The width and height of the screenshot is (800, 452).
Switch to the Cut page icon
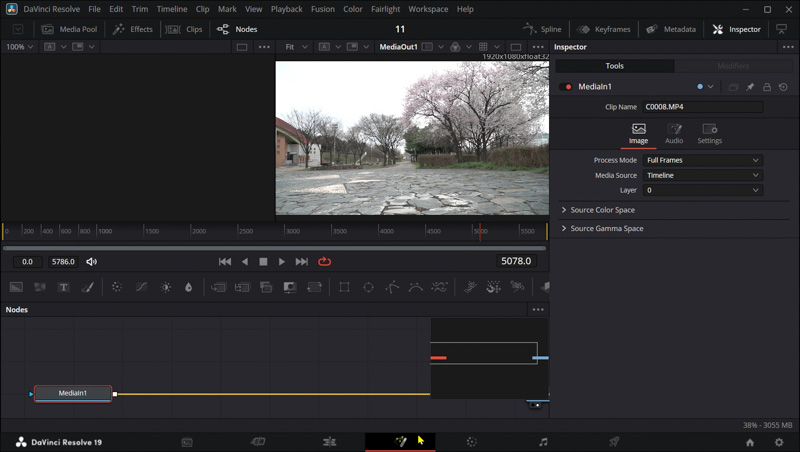(x=258, y=442)
